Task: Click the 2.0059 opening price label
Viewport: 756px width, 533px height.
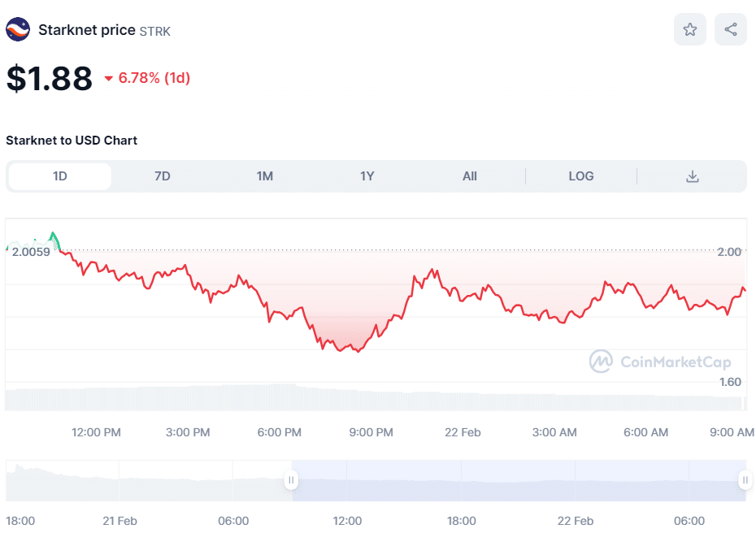Action: pyautogui.click(x=31, y=252)
